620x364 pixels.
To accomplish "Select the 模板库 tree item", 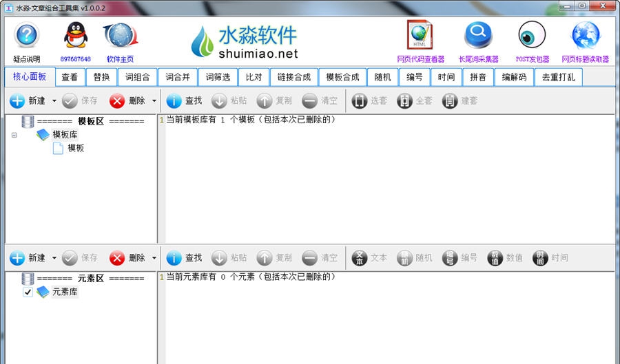I will 65,135.
